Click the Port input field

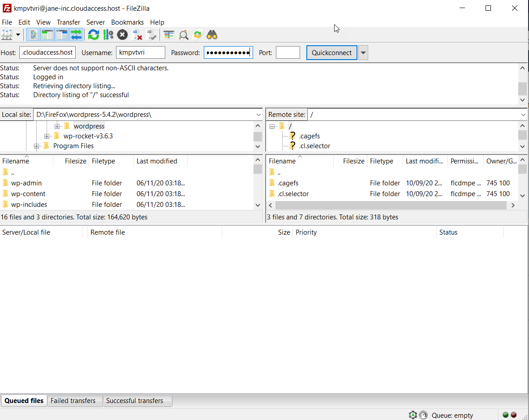click(288, 53)
